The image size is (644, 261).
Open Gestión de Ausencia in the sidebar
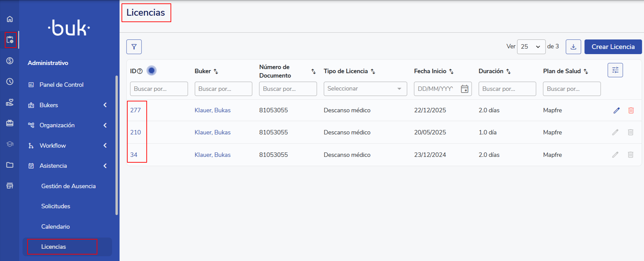pyautogui.click(x=68, y=186)
